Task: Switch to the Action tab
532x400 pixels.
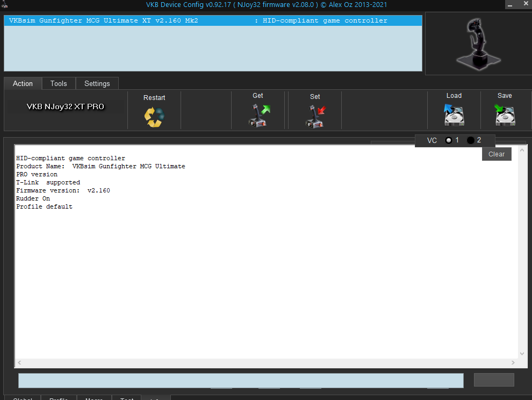Action: point(23,83)
